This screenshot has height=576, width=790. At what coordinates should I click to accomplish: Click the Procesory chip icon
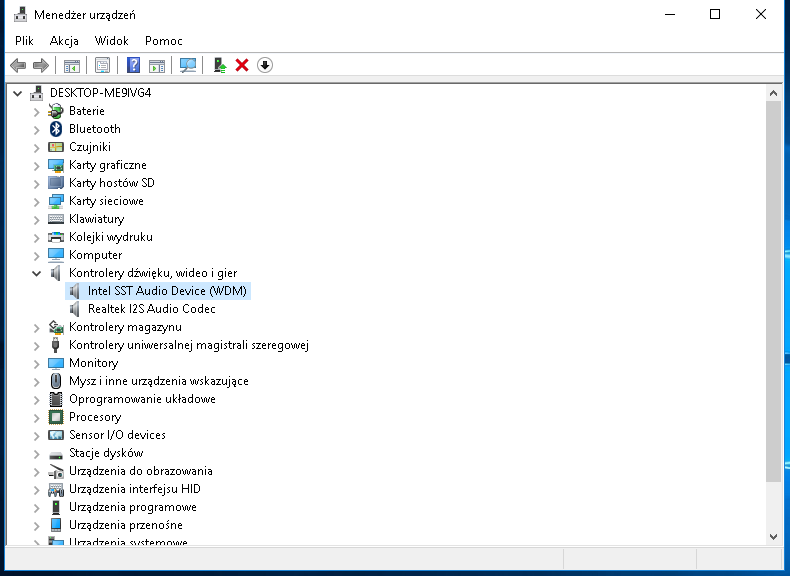pyautogui.click(x=56, y=417)
